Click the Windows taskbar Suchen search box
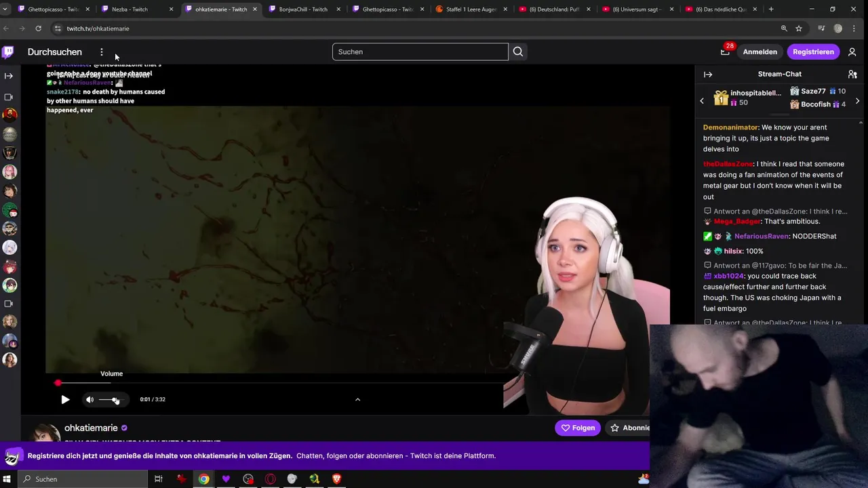The image size is (868, 488). pos(83,479)
